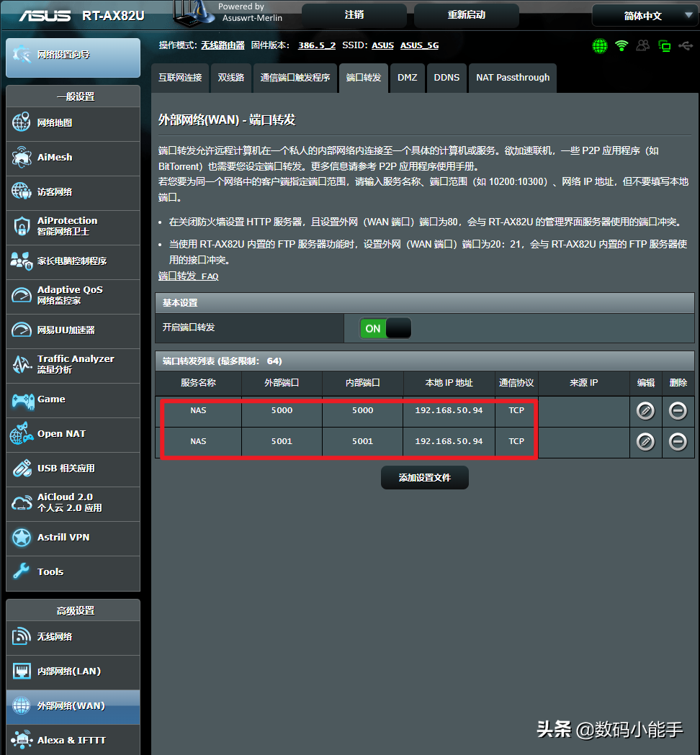The height and width of the screenshot is (755, 700).
Task: Open AiMesh settings icon
Action: point(22,158)
